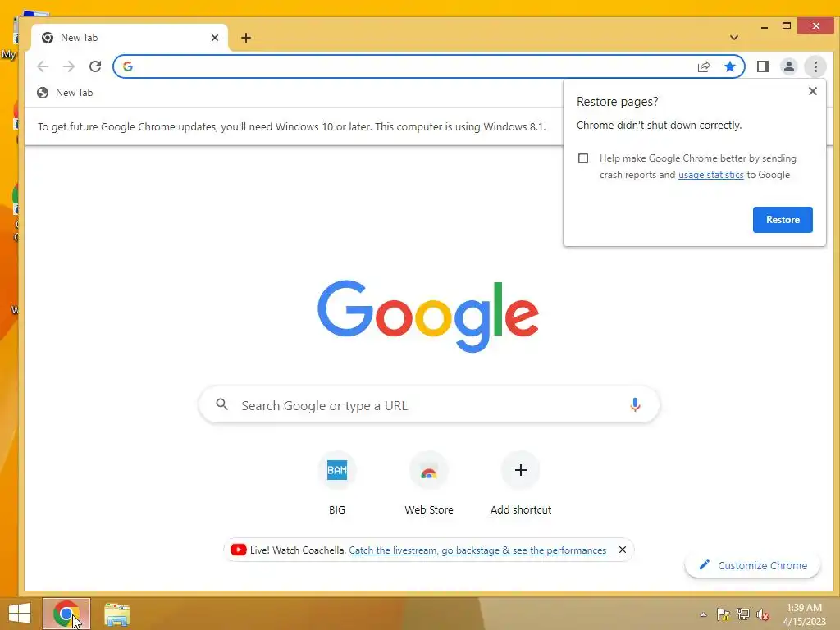
Task: Click Chrome icon in taskbar
Action: coord(66,614)
